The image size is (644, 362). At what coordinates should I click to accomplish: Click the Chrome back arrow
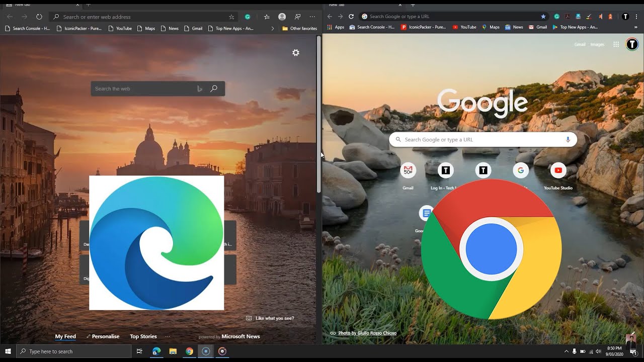(x=330, y=16)
